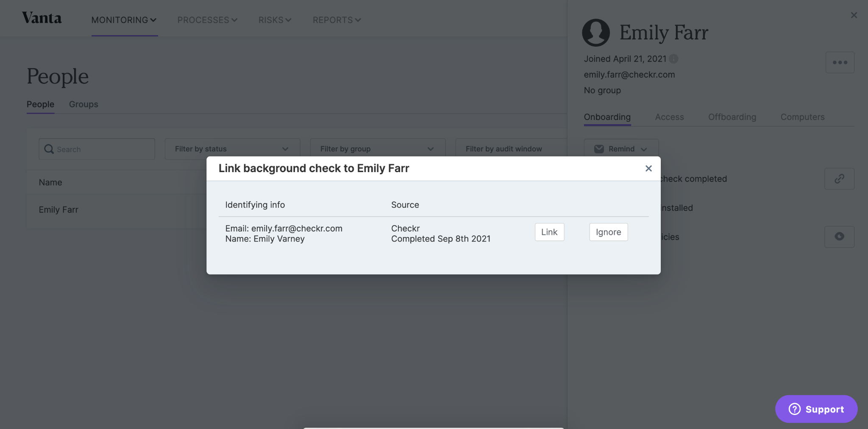Click the info icon next to join date
The width and height of the screenshot is (868, 429).
[x=673, y=59]
